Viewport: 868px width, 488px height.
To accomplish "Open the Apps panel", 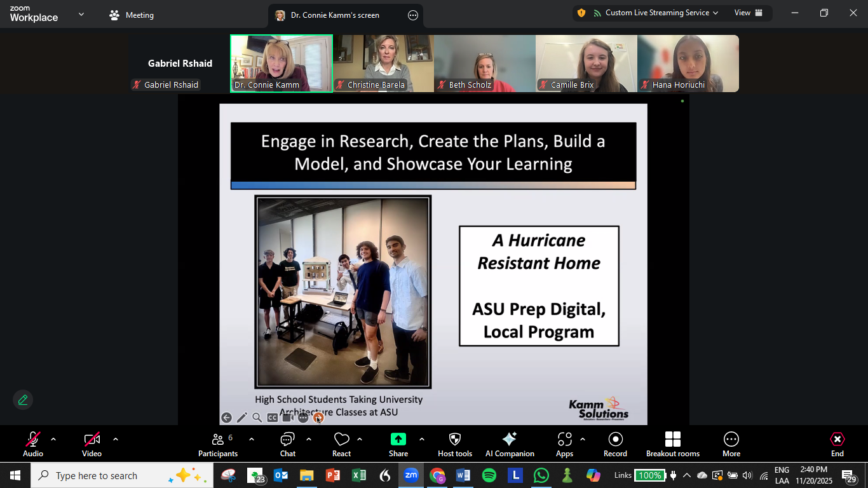I will [564, 444].
